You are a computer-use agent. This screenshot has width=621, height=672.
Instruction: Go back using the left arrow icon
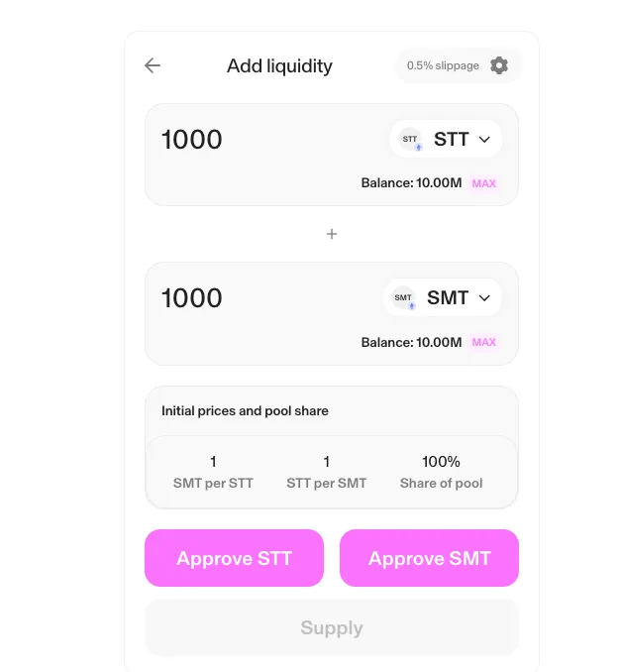(x=153, y=65)
